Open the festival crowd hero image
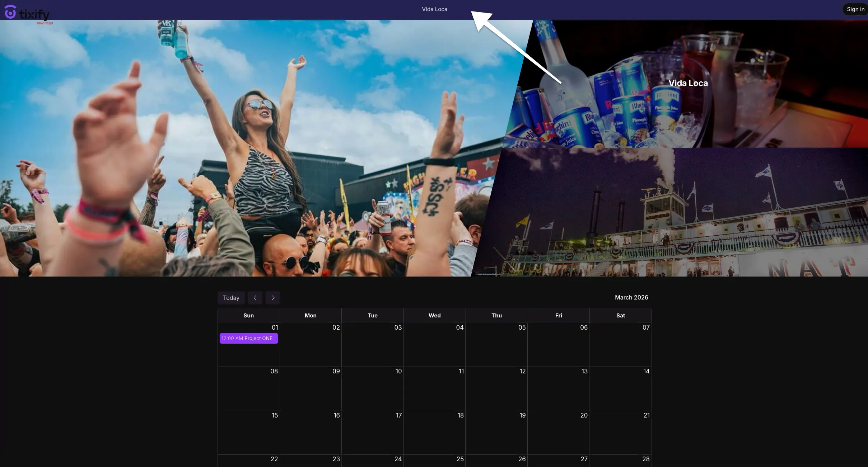Viewport: 868px width, 467px height. pos(251,148)
